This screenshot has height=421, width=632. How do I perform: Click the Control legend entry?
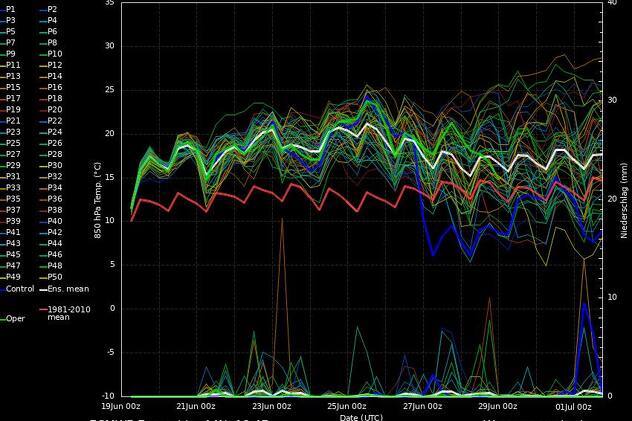coord(19,289)
